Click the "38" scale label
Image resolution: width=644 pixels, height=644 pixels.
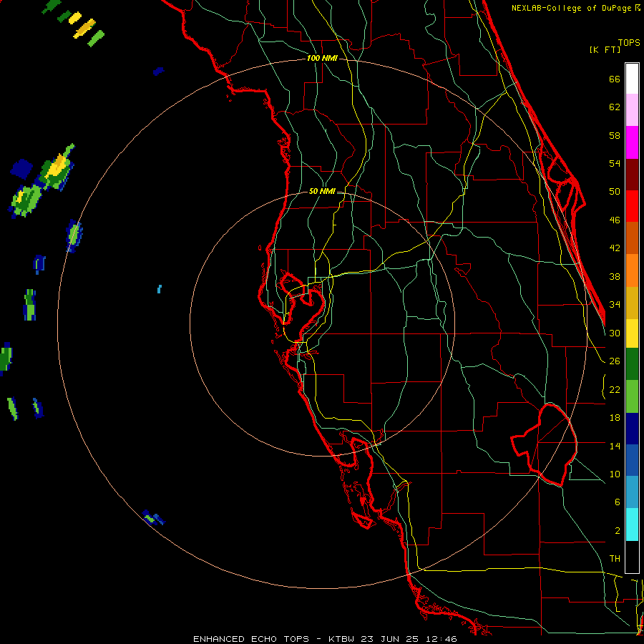[x=615, y=276]
